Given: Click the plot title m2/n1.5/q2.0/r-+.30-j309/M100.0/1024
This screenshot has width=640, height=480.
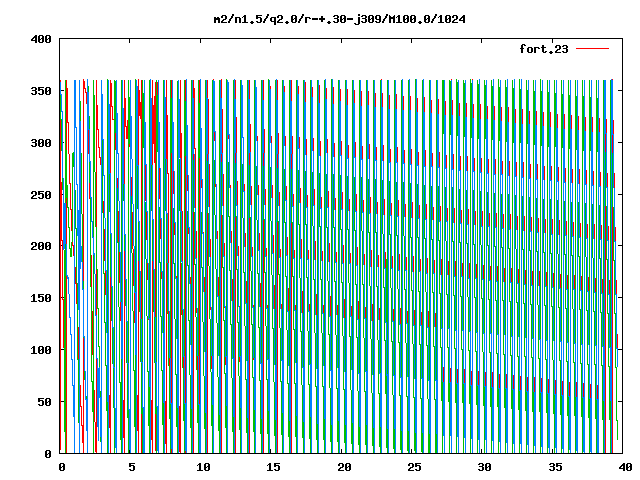Looking at the screenshot, I should [x=340, y=19].
